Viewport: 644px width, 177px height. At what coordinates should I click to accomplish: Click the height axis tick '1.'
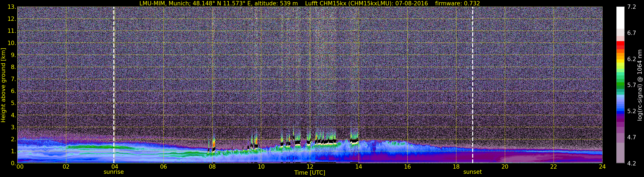(x=13, y=151)
